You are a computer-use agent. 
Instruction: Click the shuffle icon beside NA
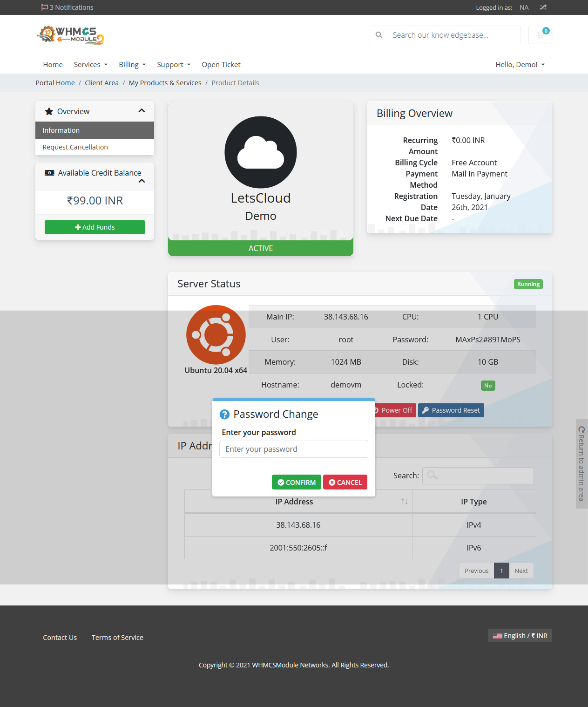point(543,7)
